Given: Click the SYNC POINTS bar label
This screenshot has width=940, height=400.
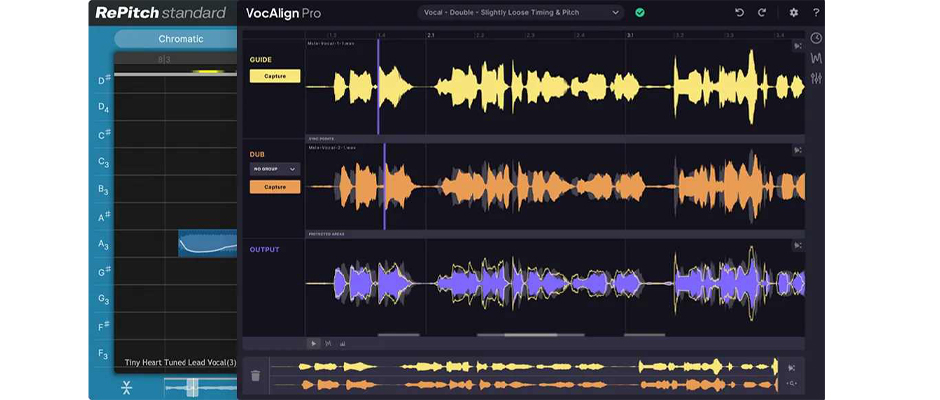Looking at the screenshot, I should [321, 139].
